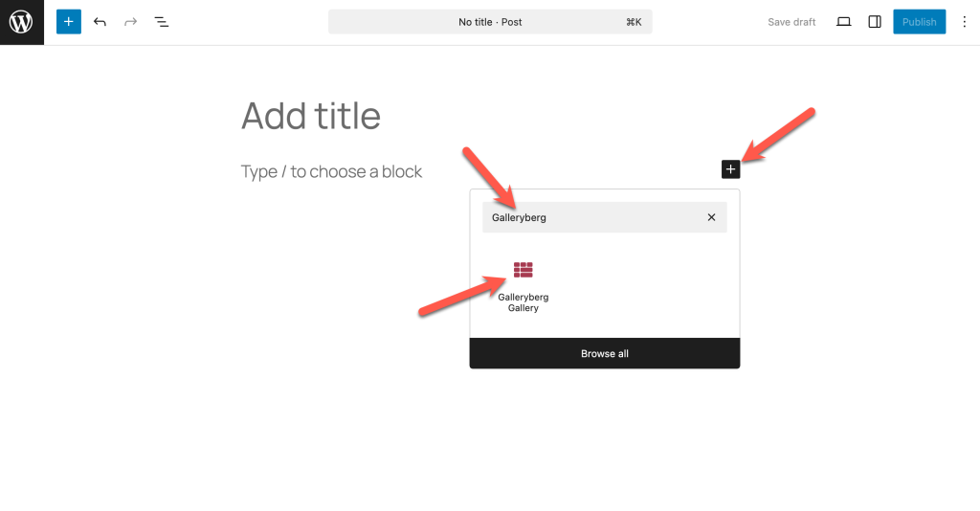
Task: Clear the Galleryberg search text
Action: [x=711, y=217]
